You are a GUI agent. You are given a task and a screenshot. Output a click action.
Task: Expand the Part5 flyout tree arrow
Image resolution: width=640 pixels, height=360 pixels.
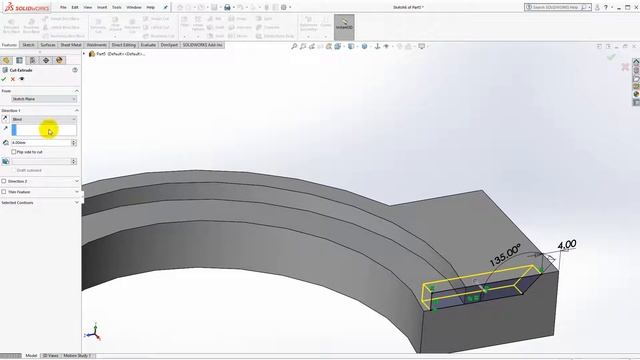click(x=84, y=54)
